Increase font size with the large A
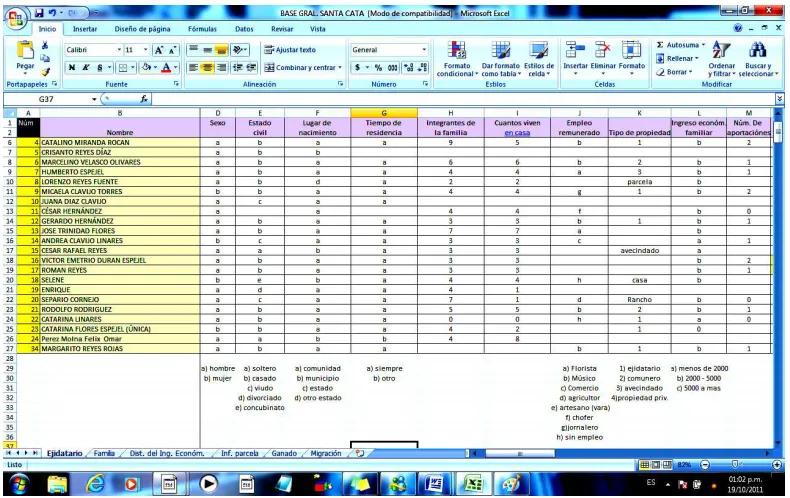Screen dimensions: 790x498 (x=159, y=50)
